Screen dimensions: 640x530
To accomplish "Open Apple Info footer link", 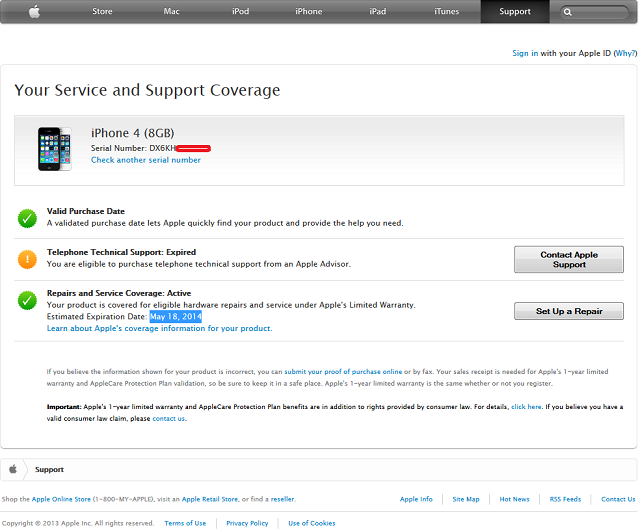I will point(416,499).
